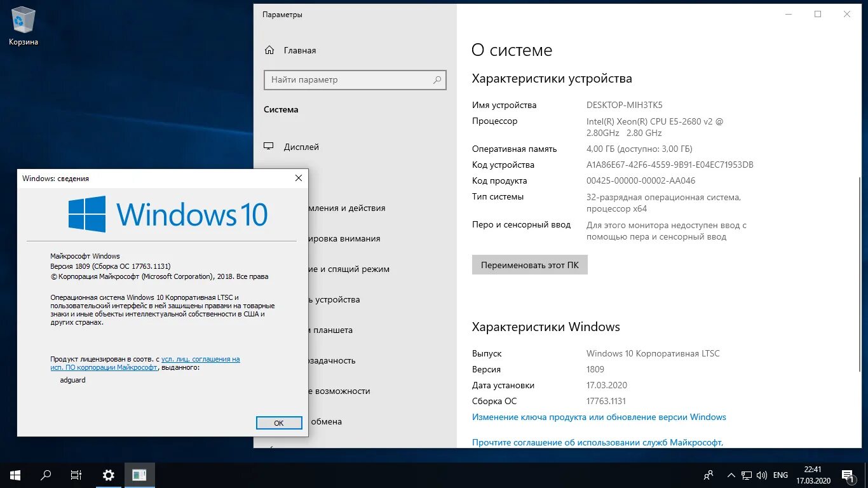Viewport: 868px width, 488px height.
Task: Click edition value Windows 10 Корпоративная LTSC
Action: coord(653,354)
